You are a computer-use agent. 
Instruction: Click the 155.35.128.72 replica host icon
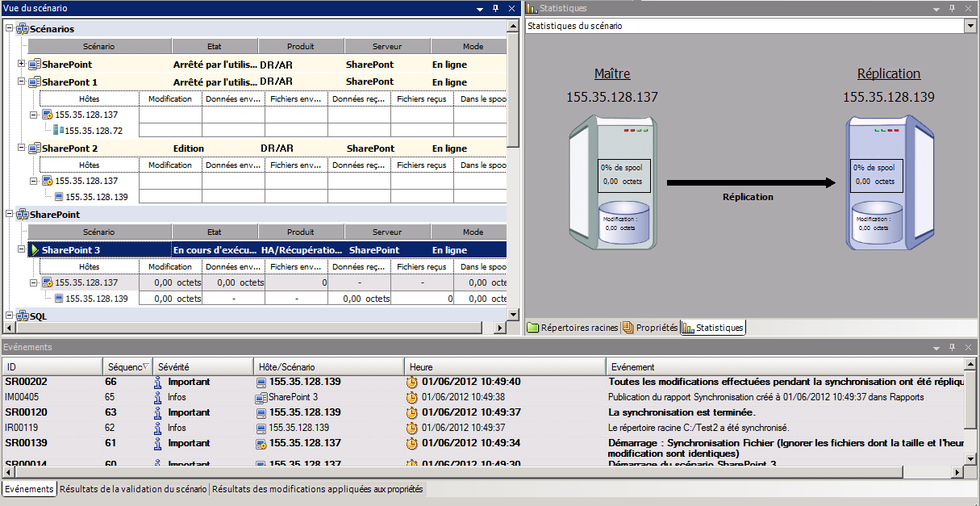[58, 130]
